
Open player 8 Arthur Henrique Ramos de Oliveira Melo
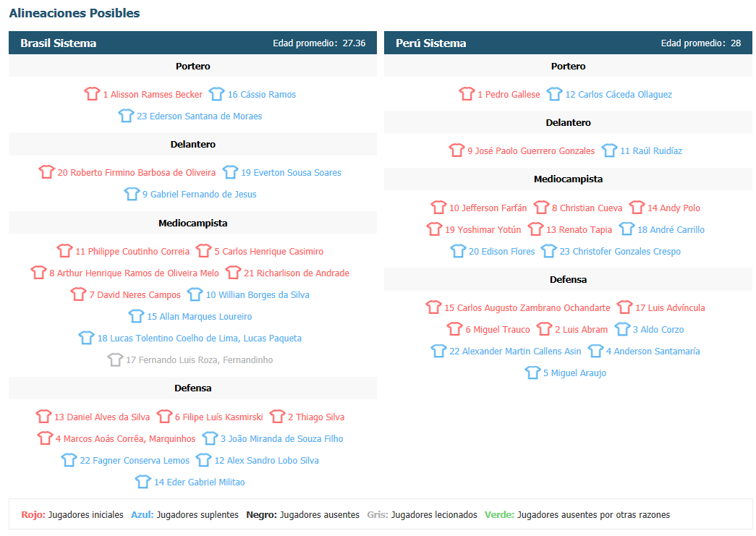(x=134, y=273)
